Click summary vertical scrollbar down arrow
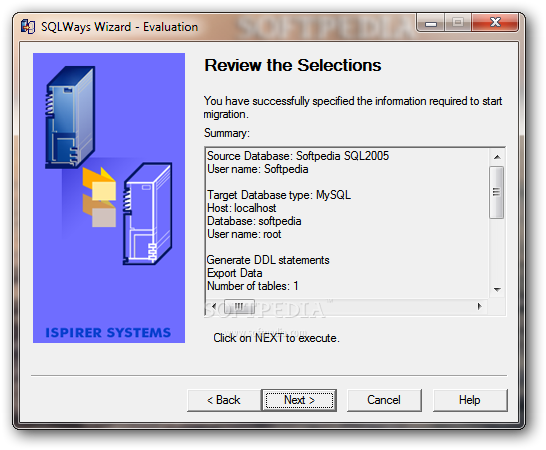Viewport: 546px width, 450px height. point(497,289)
